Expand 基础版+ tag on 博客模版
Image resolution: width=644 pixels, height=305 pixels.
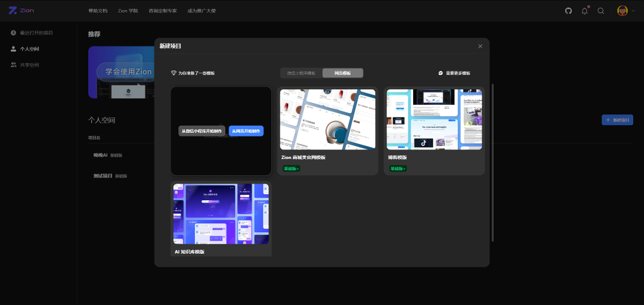pos(398,169)
